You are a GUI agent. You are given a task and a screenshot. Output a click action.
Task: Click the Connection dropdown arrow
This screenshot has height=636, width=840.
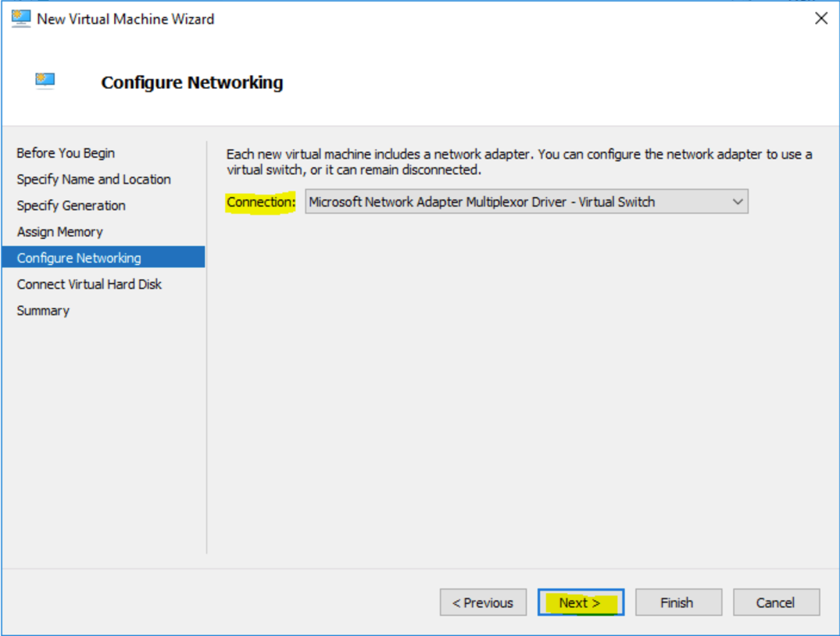click(x=737, y=202)
